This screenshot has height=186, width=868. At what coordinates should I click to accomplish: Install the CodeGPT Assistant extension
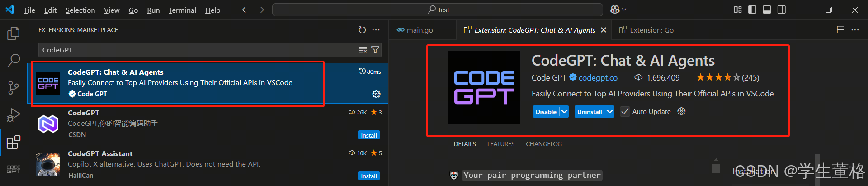(369, 176)
